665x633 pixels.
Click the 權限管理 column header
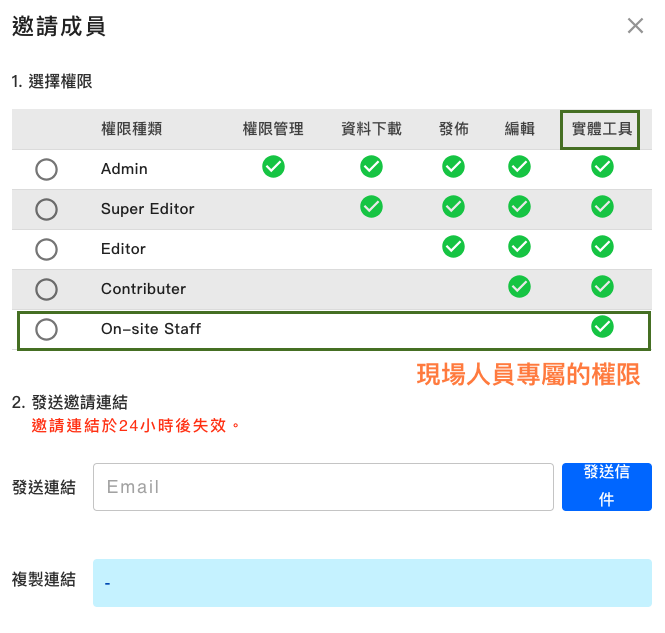273,129
